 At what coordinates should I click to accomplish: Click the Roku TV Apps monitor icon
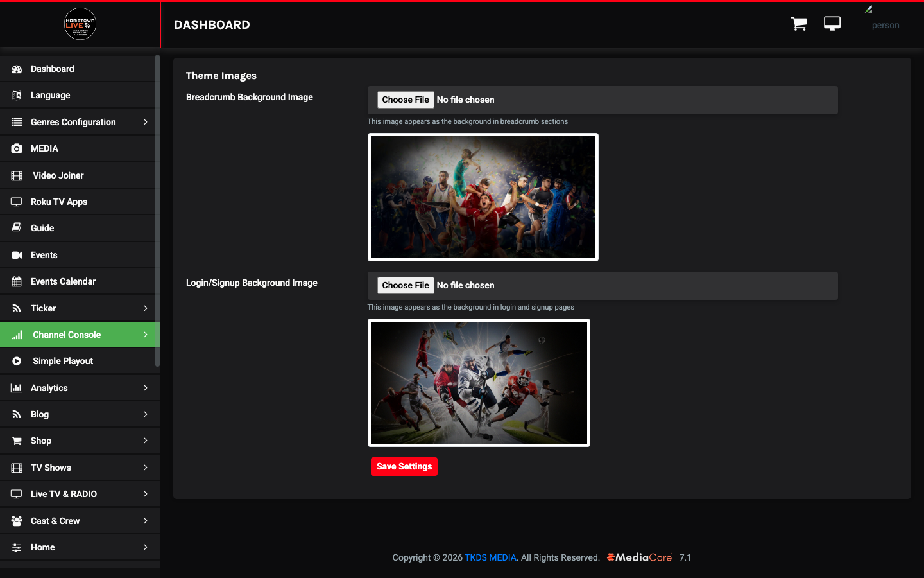(x=17, y=202)
